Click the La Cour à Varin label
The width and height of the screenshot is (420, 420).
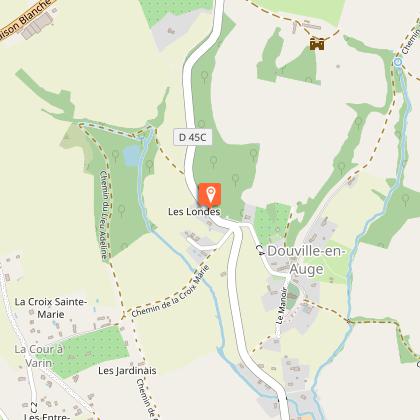[x=39, y=356]
